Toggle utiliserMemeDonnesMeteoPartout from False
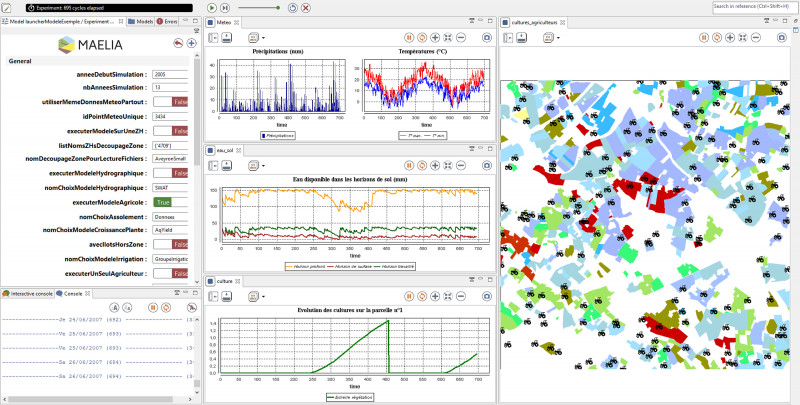Viewport: 800px width, 405px height. click(x=180, y=102)
